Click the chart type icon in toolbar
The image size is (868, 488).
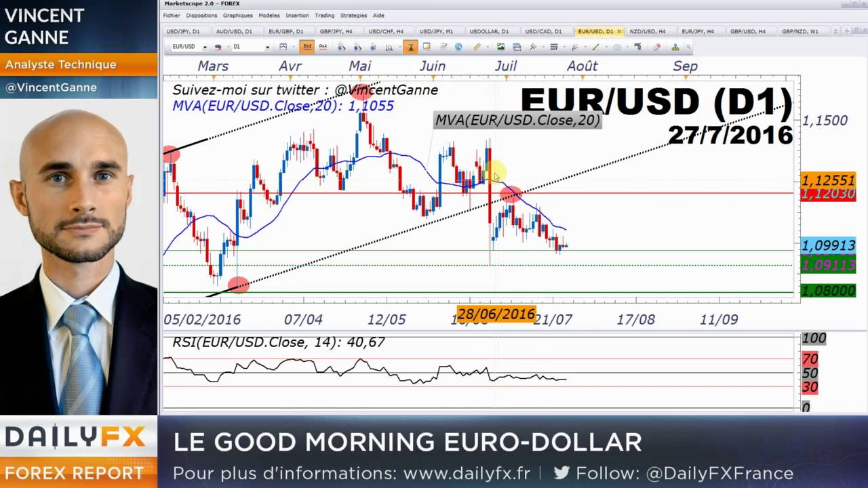pyautogui.click(x=283, y=47)
